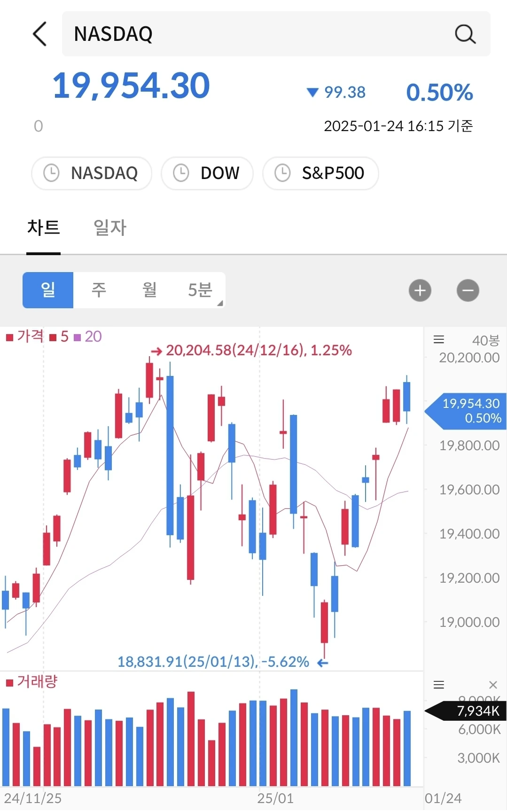The height and width of the screenshot is (812, 507).
Task: Open the 40봉 candle count selector
Action: (486, 340)
